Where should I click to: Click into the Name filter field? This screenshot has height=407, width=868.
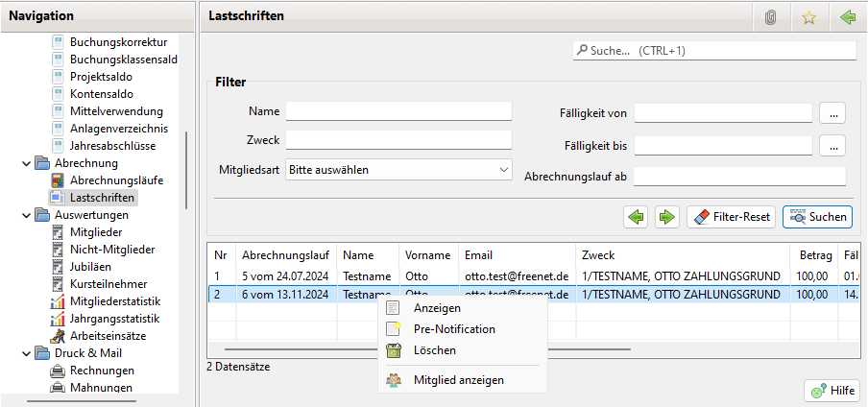tap(398, 111)
